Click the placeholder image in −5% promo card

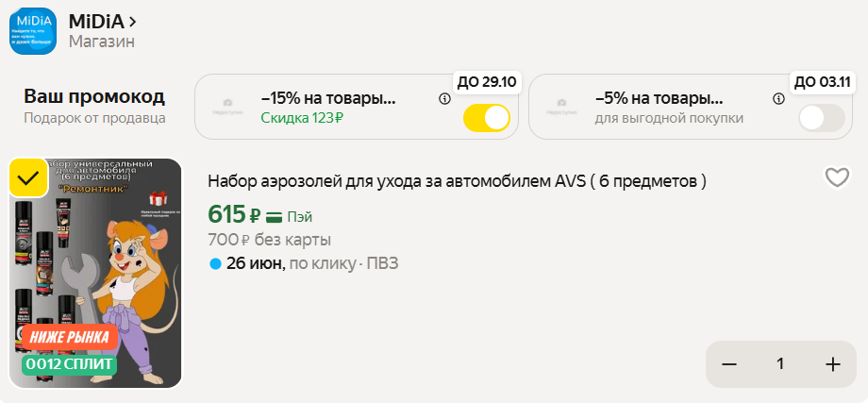562,107
